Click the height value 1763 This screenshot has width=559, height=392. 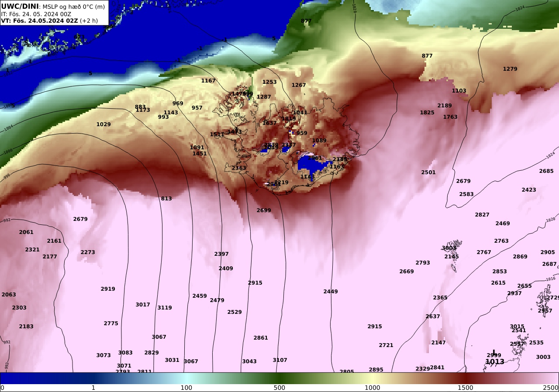450,117
